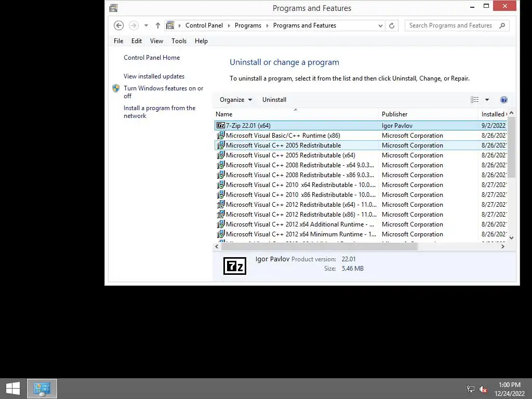Click the Uninstall toolbar button
532x399 pixels.
click(x=274, y=100)
